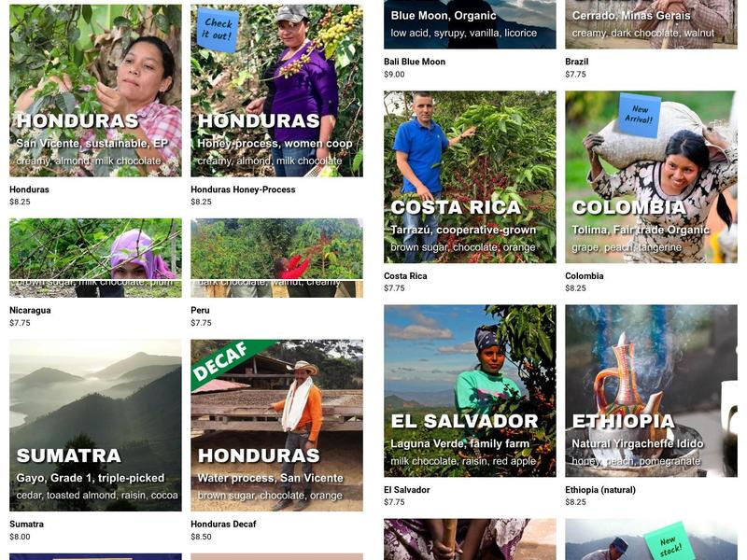
Task: Click the 'Check it out!' sticky note badge
Action: coord(218,30)
